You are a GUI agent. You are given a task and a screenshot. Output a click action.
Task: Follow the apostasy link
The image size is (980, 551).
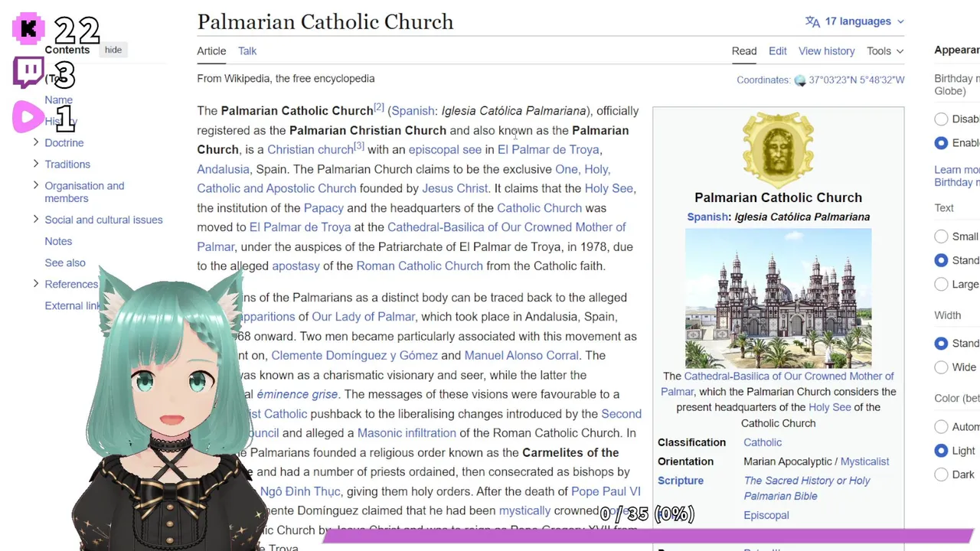tap(296, 266)
